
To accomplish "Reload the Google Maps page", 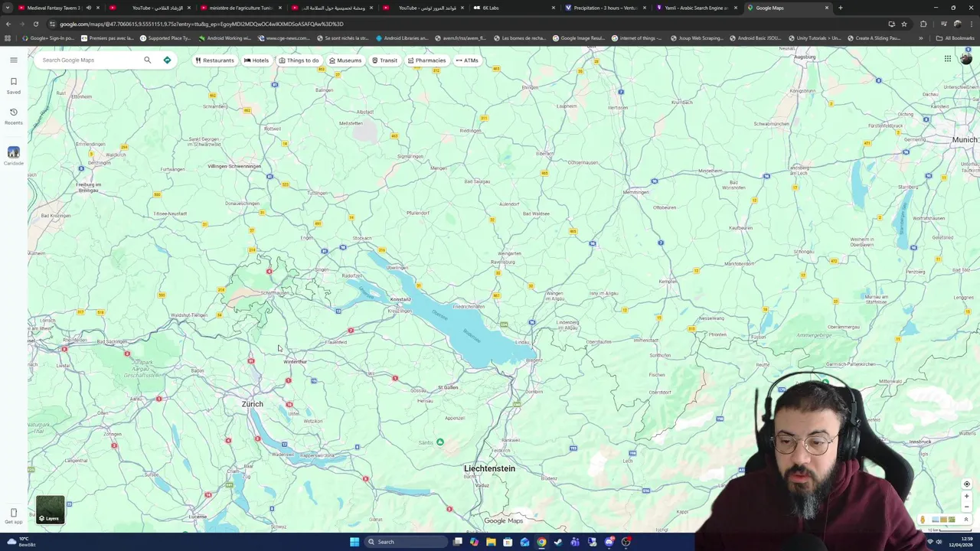I will click(x=35, y=24).
